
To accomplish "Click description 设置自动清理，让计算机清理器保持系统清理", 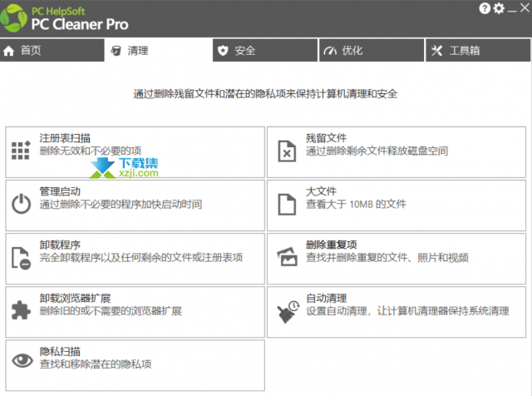I will tap(407, 311).
